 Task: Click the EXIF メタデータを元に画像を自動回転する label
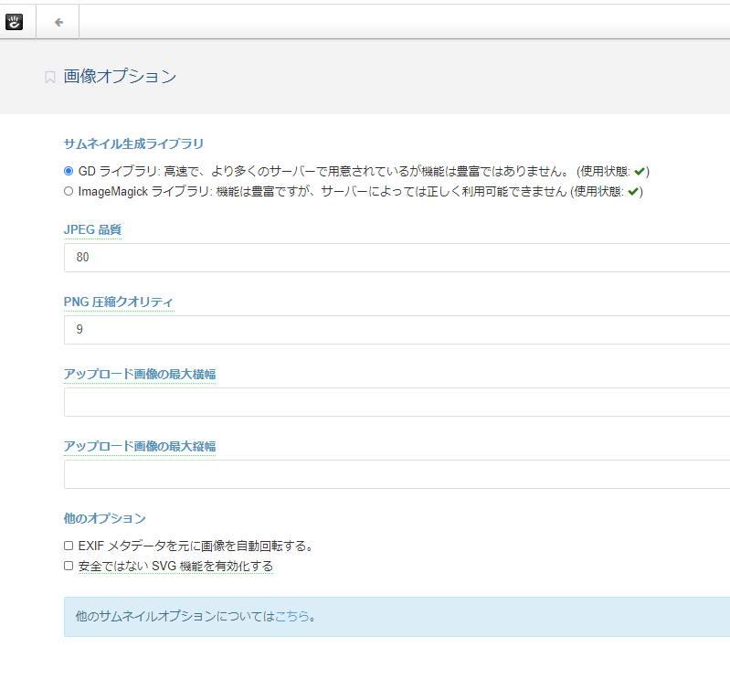pos(196,546)
